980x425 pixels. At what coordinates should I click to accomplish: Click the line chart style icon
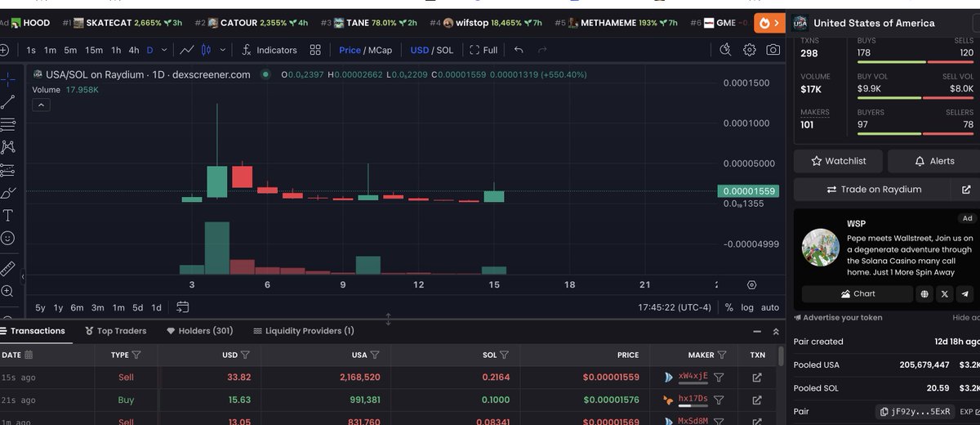coord(187,50)
